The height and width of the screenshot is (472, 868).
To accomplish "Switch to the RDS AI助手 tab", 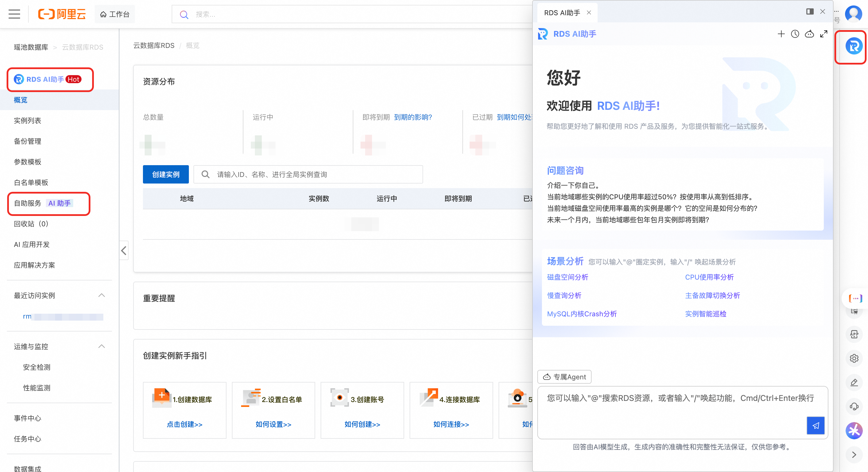I will (562, 12).
